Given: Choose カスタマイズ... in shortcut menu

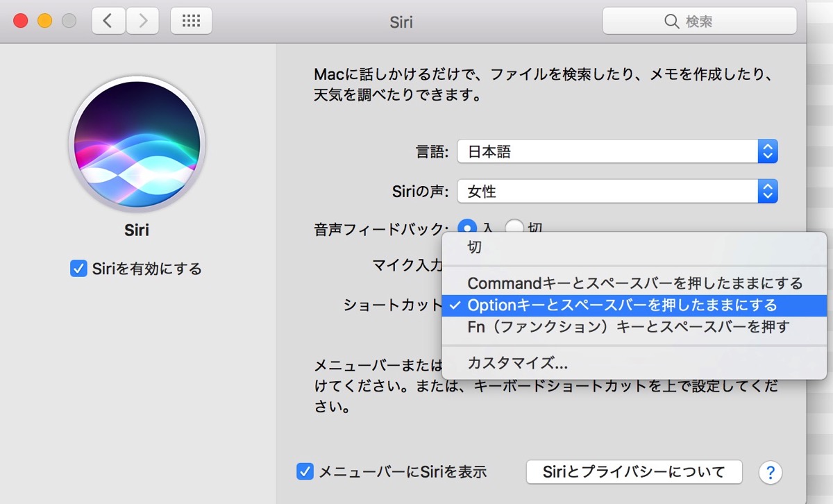Looking at the screenshot, I should click(634, 362).
